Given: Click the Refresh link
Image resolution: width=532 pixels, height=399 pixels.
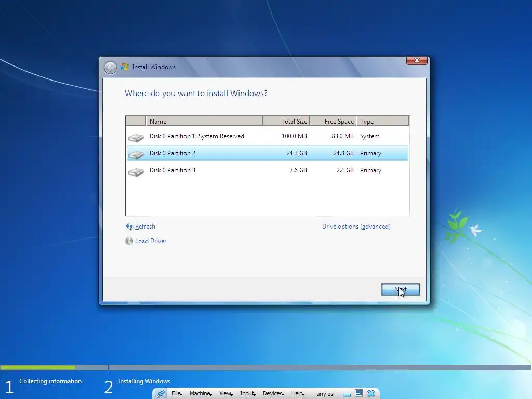Looking at the screenshot, I should pos(145,227).
